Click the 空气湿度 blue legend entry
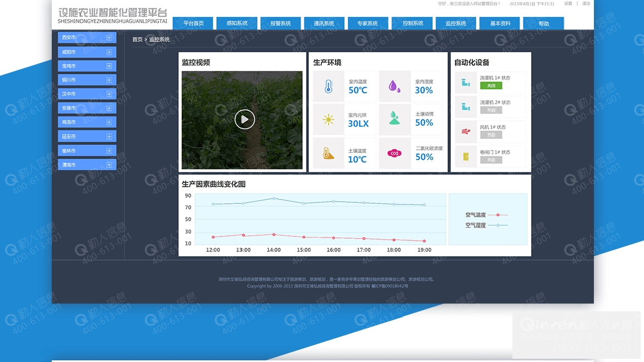The image size is (644, 362). click(487, 225)
